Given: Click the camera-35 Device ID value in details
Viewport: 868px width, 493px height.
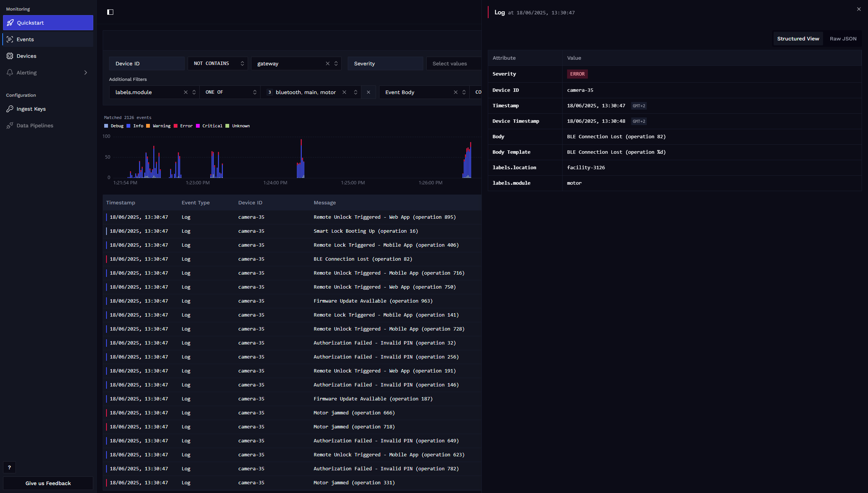Looking at the screenshot, I should click(580, 90).
